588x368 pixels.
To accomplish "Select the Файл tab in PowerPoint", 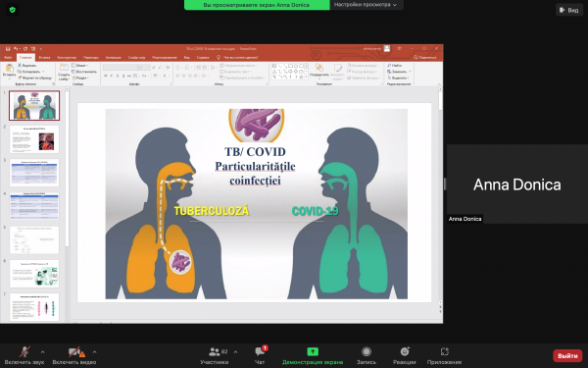I will pyautogui.click(x=8, y=58).
